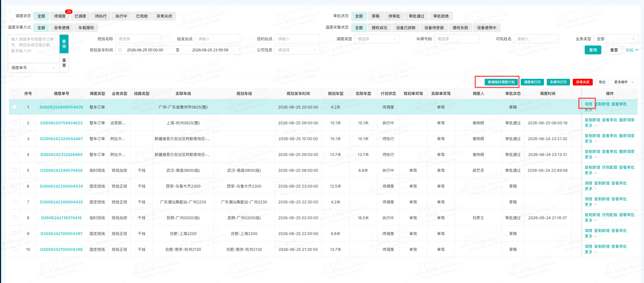This screenshot has height=283, width=644.
Task: Click the clock icon in 规划发车时间 field
Action: click(x=120, y=50)
